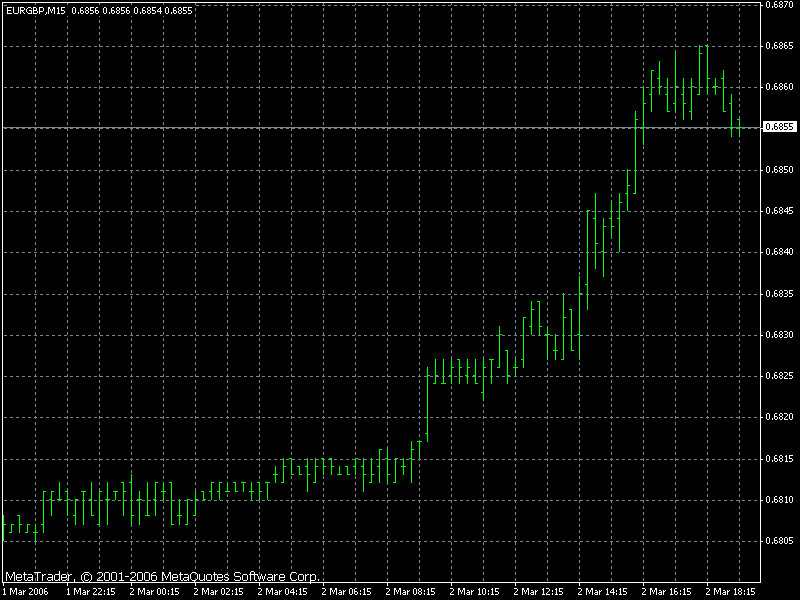Click the 2 Mar 18:15 time label
Screen dimensions: 800x600
[x=730, y=592]
